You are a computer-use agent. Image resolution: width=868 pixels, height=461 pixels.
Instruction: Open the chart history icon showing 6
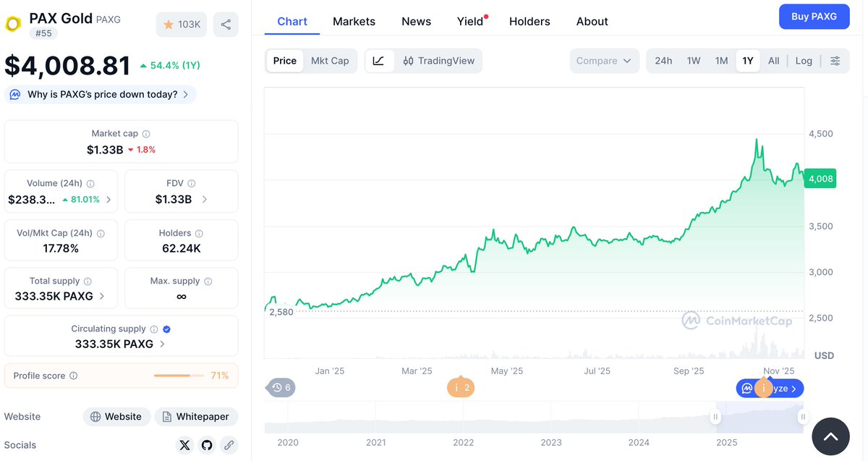pyautogui.click(x=280, y=388)
